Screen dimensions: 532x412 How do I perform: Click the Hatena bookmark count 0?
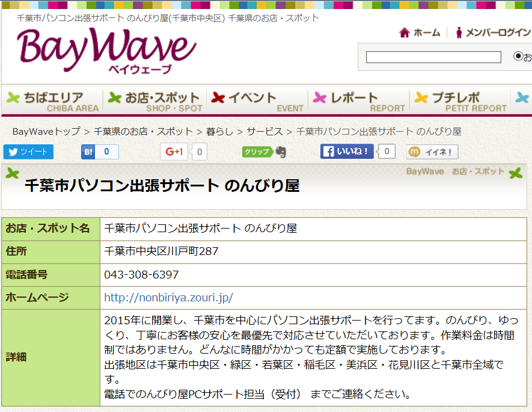click(x=106, y=152)
